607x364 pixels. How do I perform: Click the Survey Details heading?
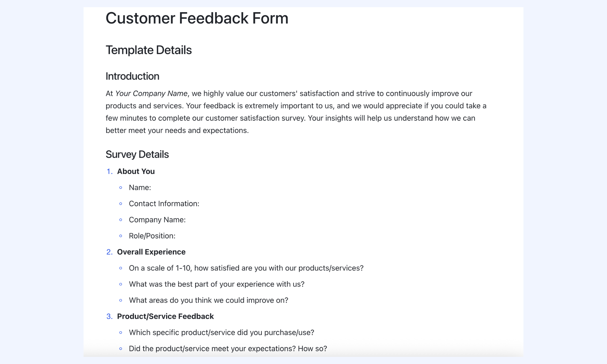[137, 154]
